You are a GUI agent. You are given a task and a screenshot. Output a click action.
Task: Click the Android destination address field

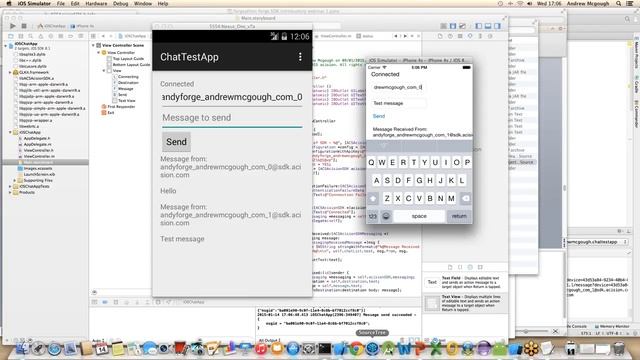point(232,97)
